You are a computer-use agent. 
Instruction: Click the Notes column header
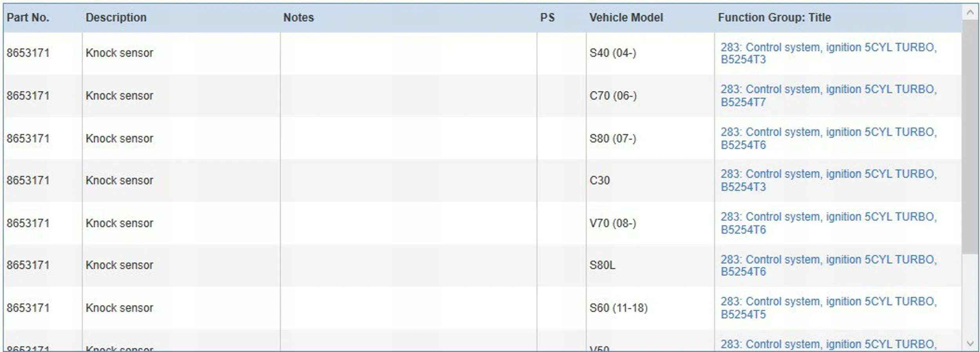299,18
